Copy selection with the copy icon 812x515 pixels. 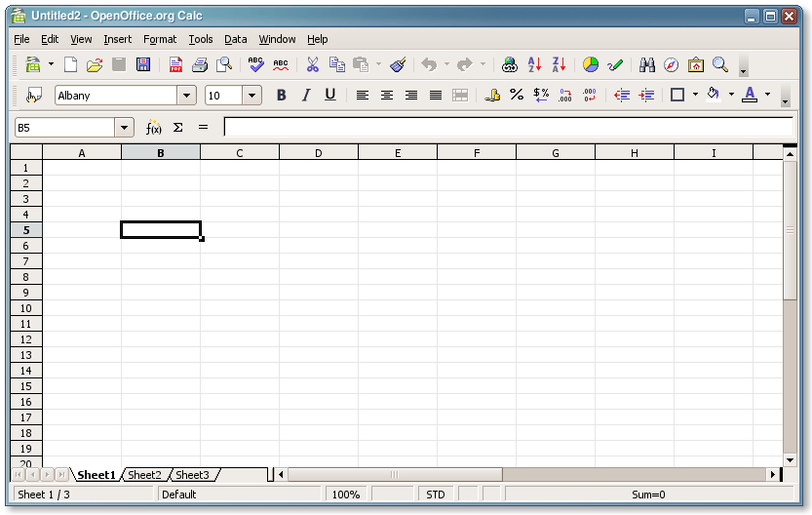point(337,64)
